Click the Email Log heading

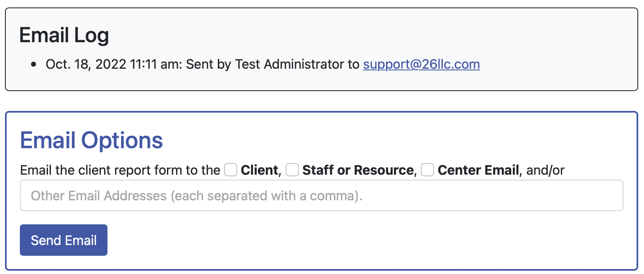pos(64,35)
